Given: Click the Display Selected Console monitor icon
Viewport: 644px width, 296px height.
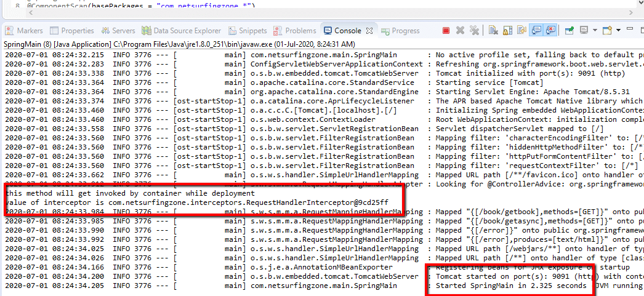Looking at the screenshot, I should point(584,30).
